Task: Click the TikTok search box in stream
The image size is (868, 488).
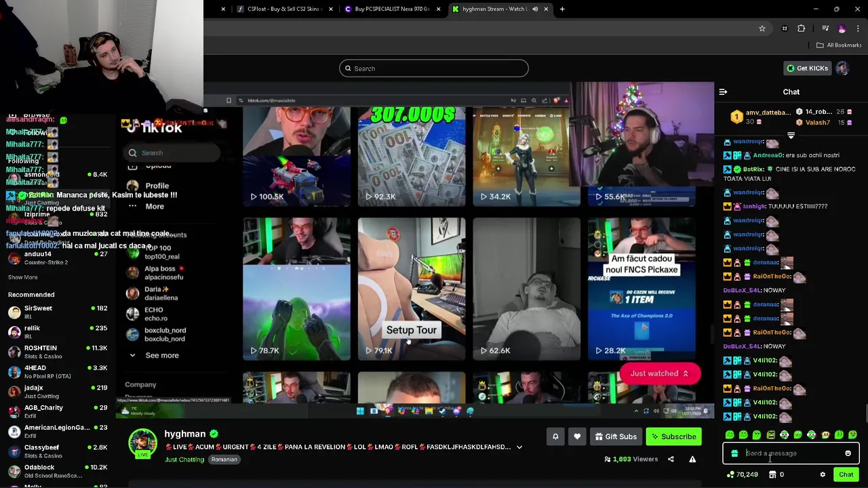Action: pyautogui.click(x=172, y=153)
